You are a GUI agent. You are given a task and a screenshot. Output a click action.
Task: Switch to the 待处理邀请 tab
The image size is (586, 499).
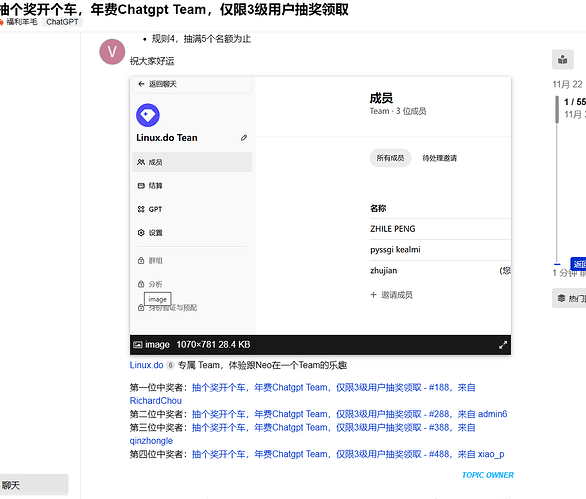click(x=440, y=158)
